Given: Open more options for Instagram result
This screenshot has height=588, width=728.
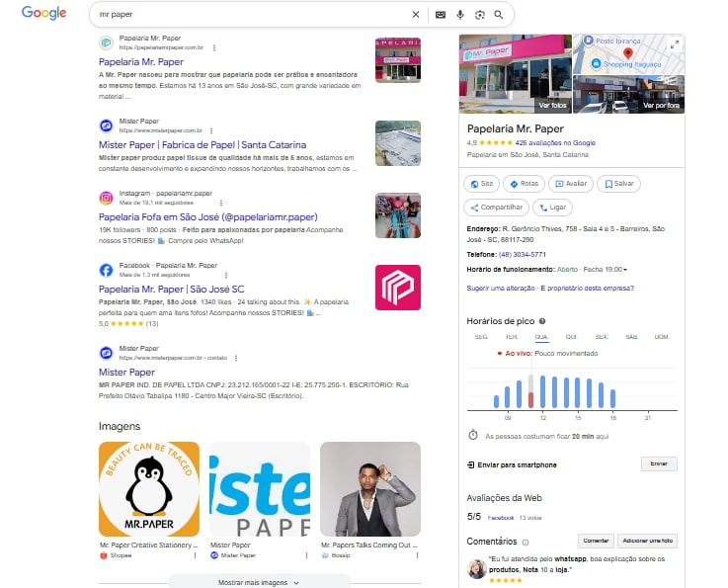Looking at the screenshot, I should (221, 203).
